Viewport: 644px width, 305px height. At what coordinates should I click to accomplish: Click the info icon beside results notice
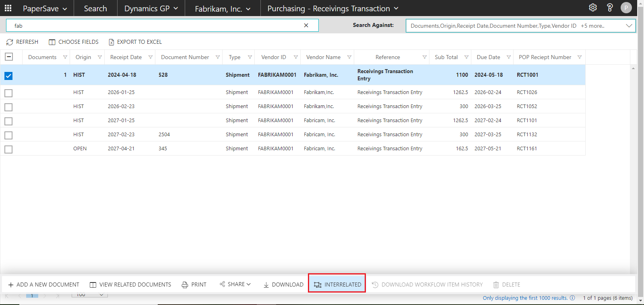coord(572,298)
